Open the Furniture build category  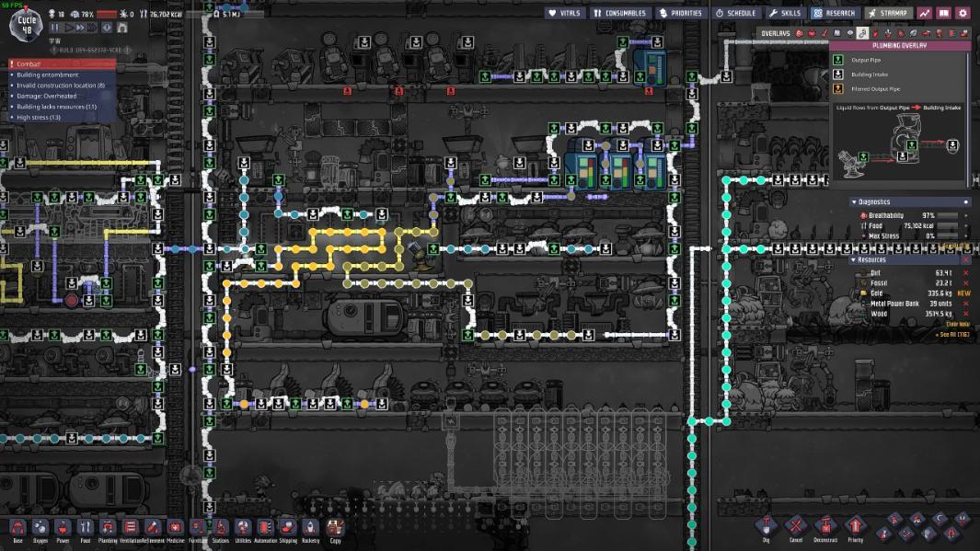coord(198,530)
